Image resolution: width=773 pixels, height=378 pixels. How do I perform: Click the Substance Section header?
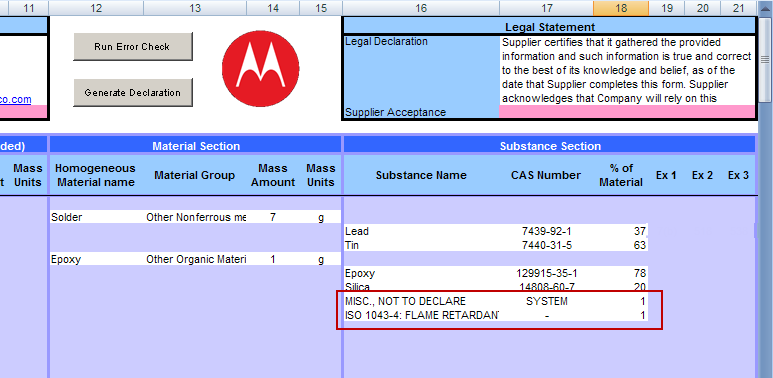(550, 146)
